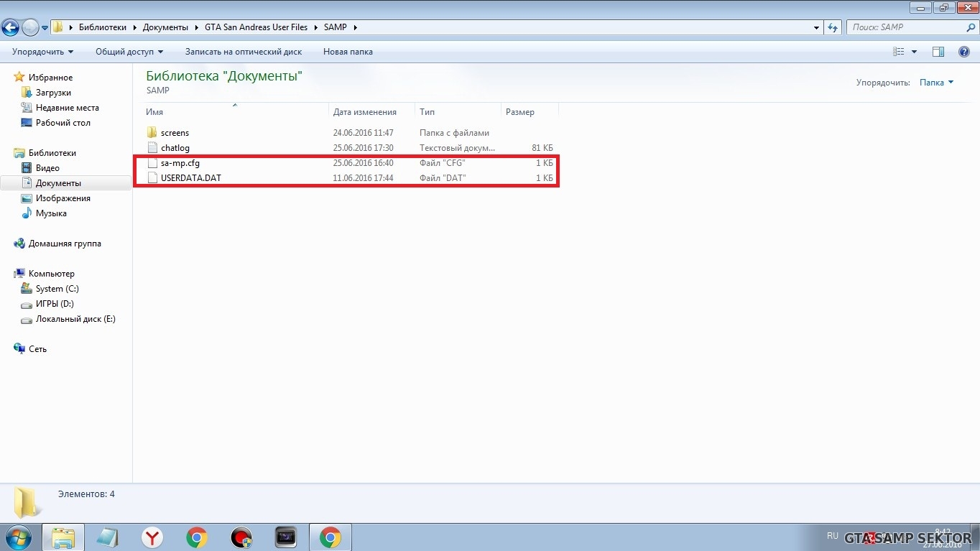Click Записать на оптический диск

(244, 52)
